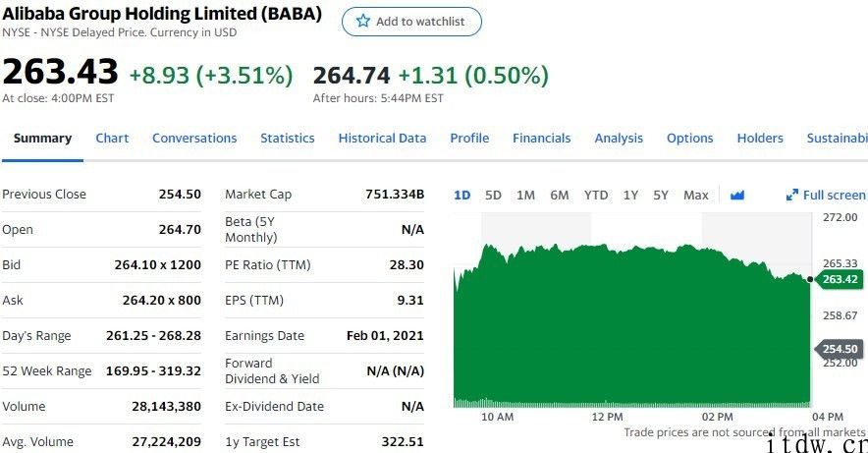868x453 pixels.
Task: Click the star icon on Add to watchlist
Action: 363,22
